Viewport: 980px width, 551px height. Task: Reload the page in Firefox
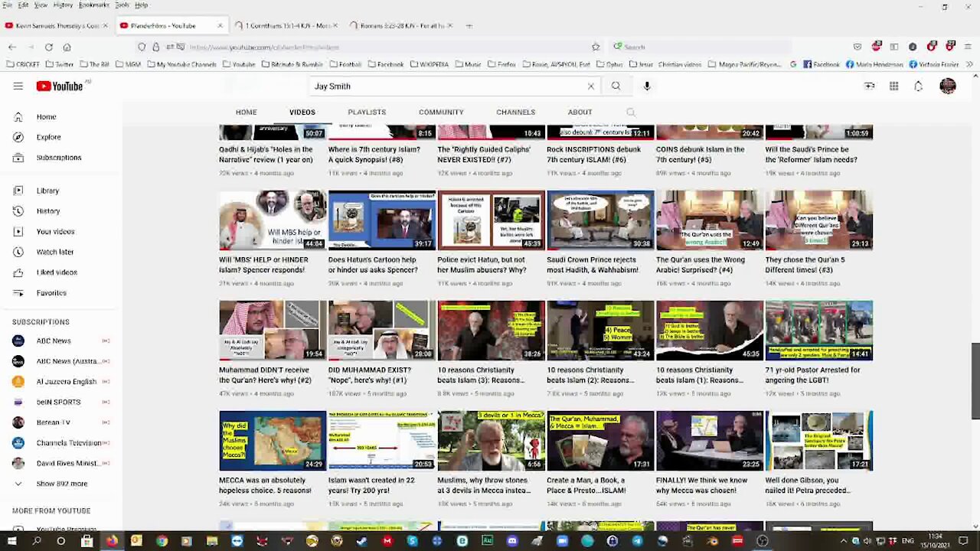pyautogui.click(x=48, y=47)
